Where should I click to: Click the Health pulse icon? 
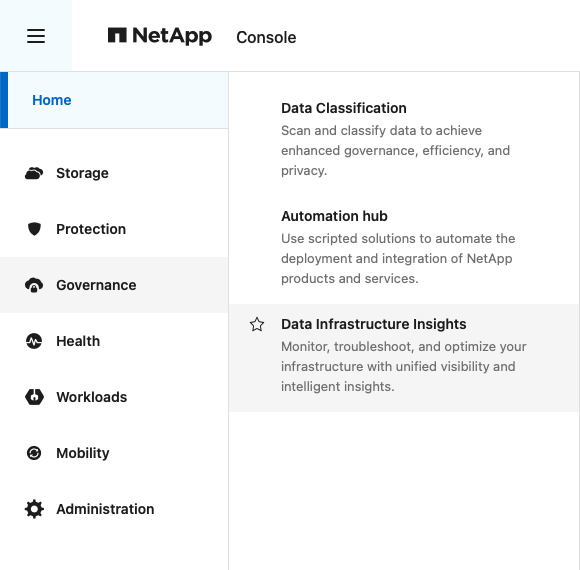click(x=34, y=341)
